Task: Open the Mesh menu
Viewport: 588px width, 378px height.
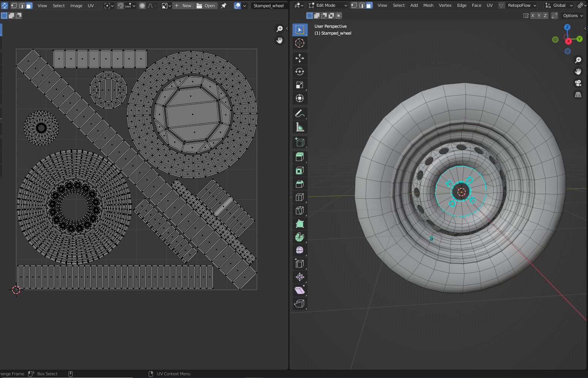Action: click(x=428, y=5)
